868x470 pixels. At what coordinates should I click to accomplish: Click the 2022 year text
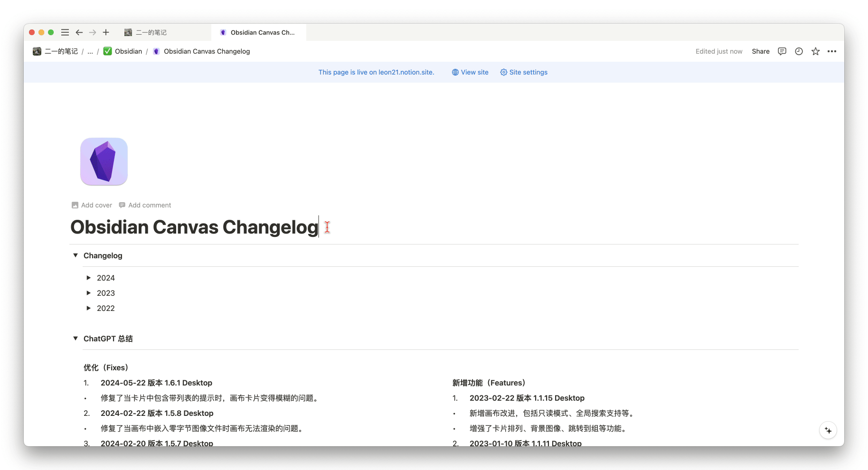(x=106, y=308)
